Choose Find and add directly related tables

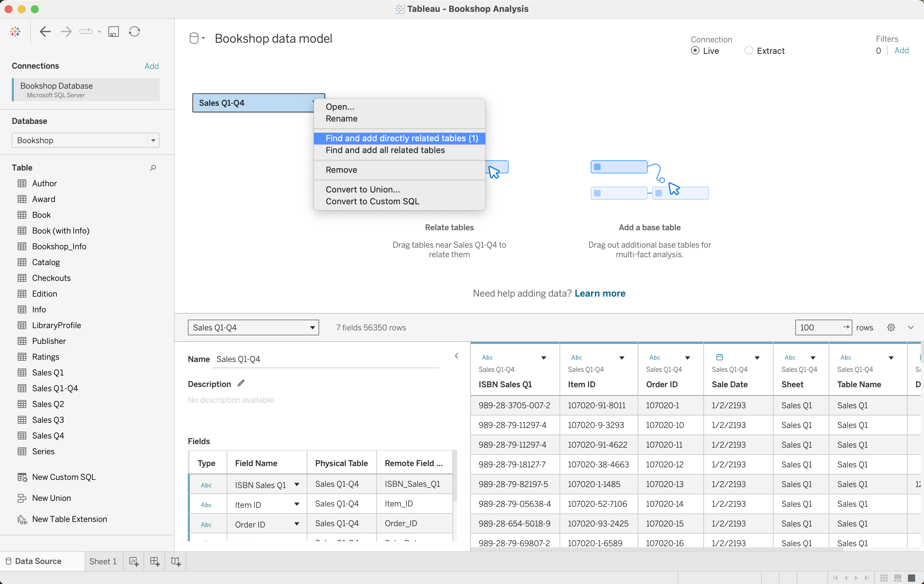pos(401,138)
